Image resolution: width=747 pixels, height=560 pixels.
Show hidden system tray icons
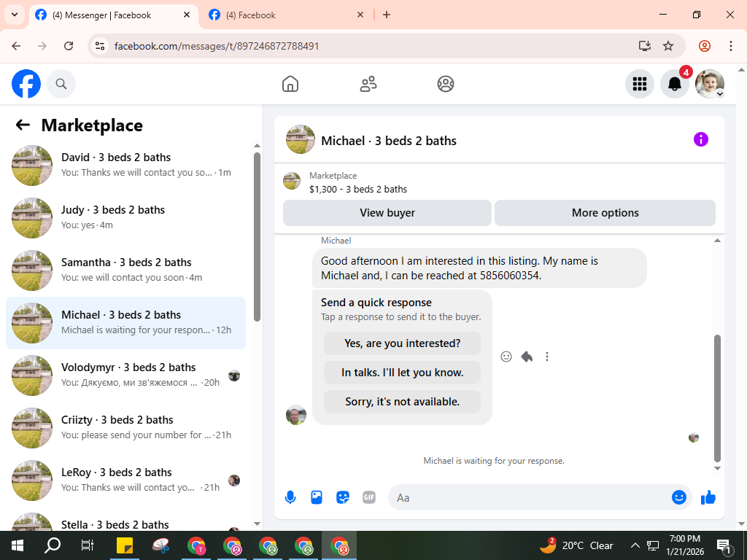click(x=635, y=545)
